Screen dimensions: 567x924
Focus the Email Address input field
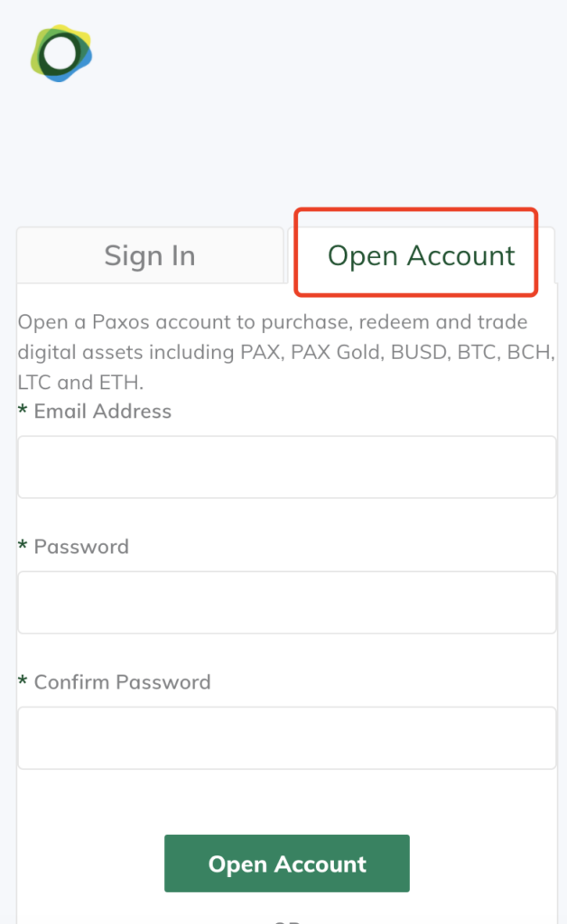point(287,467)
